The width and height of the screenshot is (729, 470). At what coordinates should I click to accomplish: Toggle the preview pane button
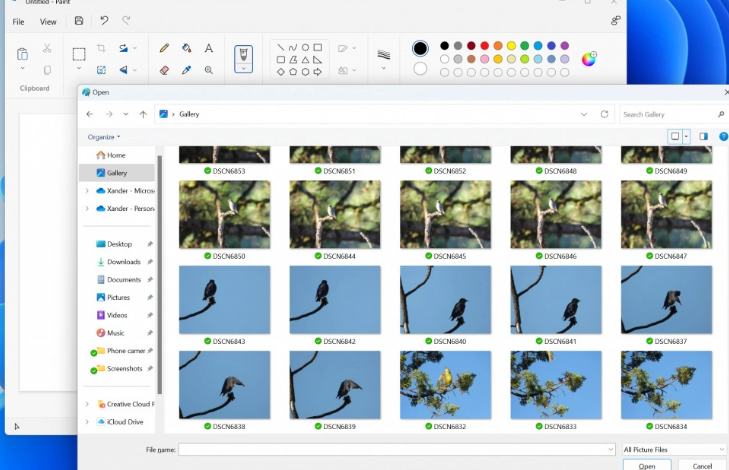703,136
